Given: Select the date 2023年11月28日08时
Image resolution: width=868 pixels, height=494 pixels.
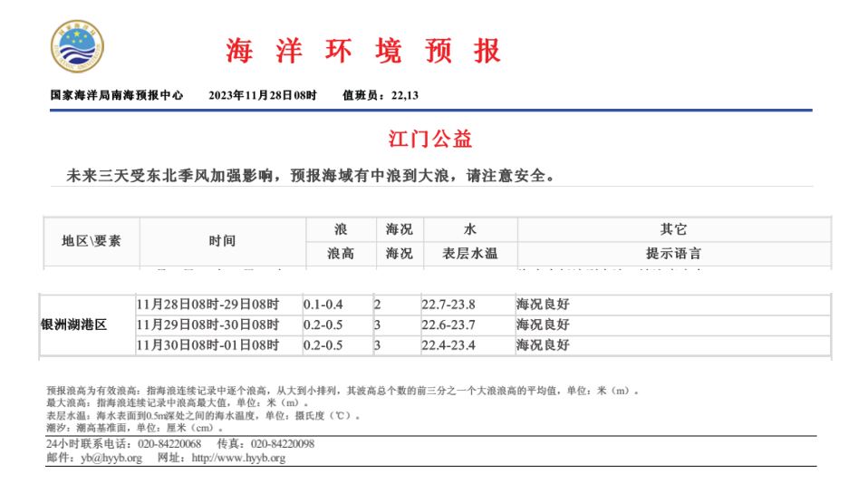Looking at the screenshot, I should click(x=263, y=95).
